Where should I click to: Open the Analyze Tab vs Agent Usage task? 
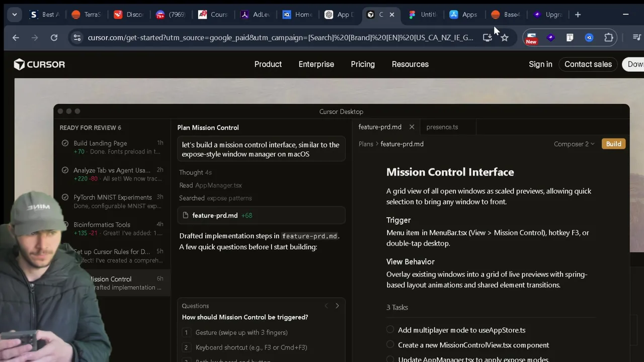112,174
